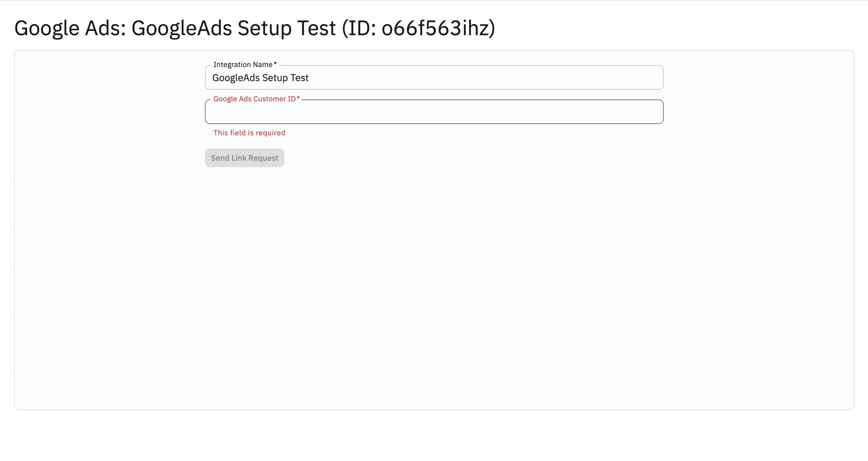Viewport: 868px width, 461px height.
Task: Click the 'Google Ads:' prefix in the title
Action: (x=67, y=28)
